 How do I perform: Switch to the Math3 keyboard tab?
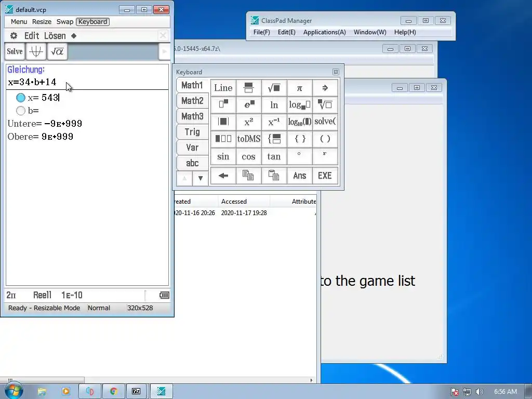point(192,116)
